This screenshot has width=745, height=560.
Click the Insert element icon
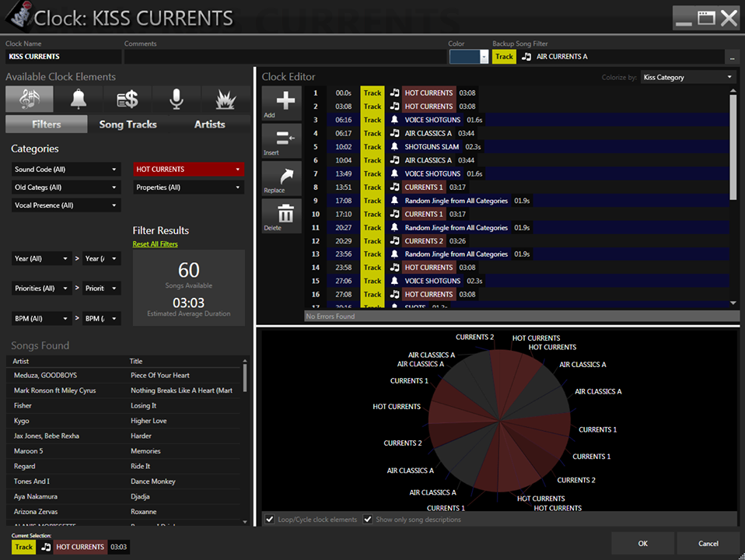[x=282, y=141]
